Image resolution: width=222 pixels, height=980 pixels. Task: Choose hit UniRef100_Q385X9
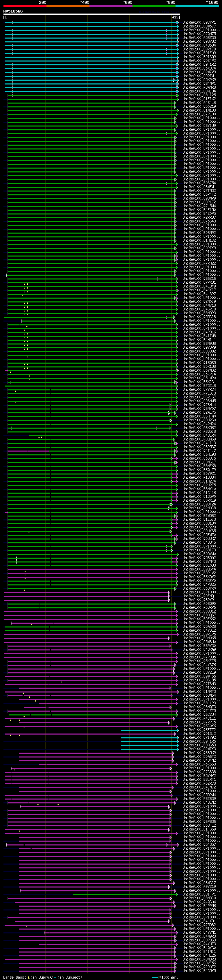point(199,753)
